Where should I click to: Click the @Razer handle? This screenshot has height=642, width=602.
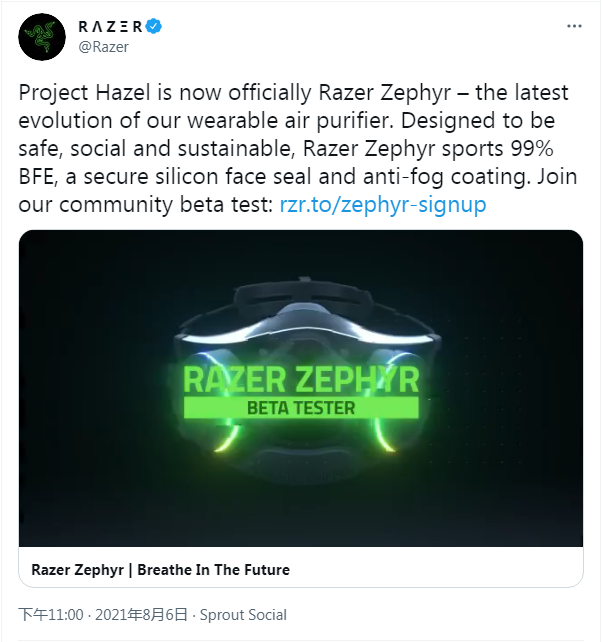pyautogui.click(x=102, y=46)
